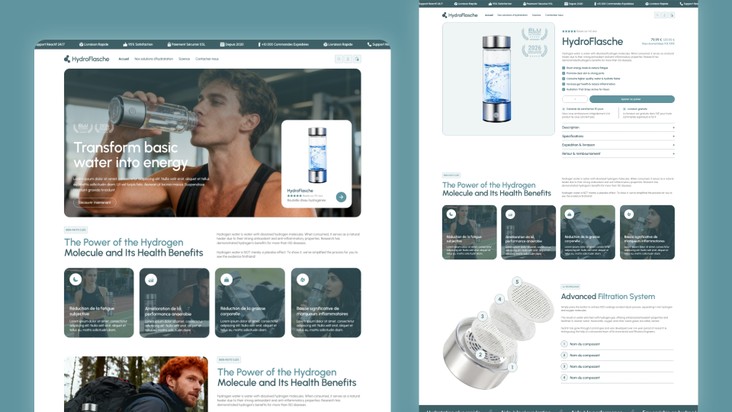Click icon on product page fourth benefit card
This screenshot has width=732, height=412.
point(629,214)
